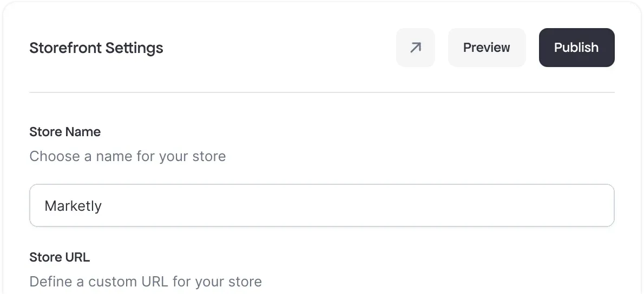The width and height of the screenshot is (644, 294).
Task: Publish the storefront settings
Action: click(576, 48)
